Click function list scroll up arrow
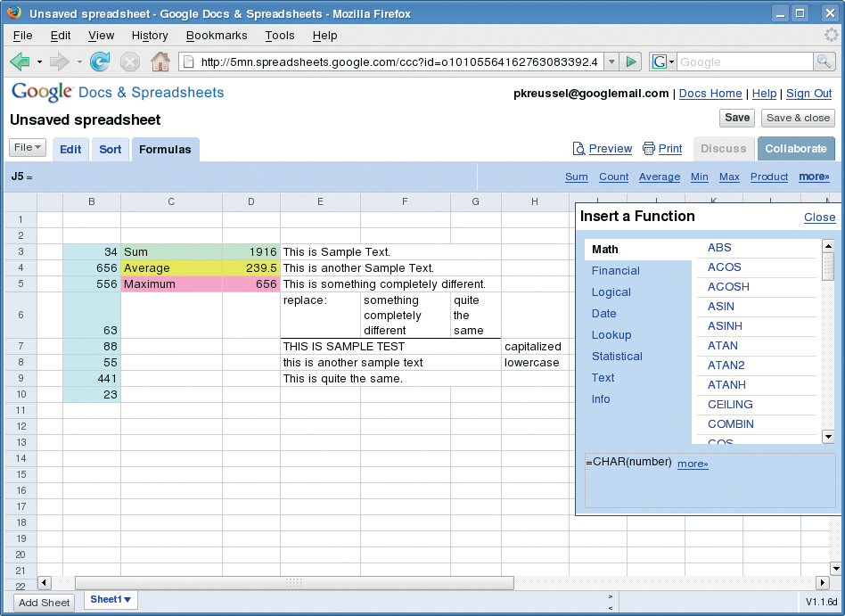 828,246
